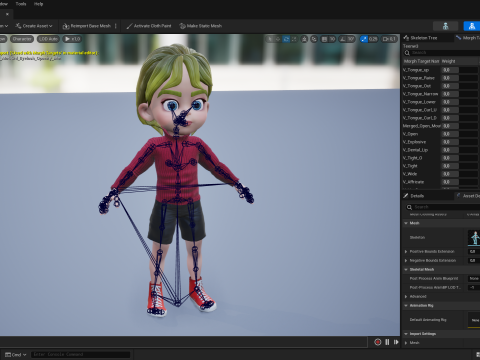Screen dimensions: 480x360
Task: Expand the Advanced section
Action: 406,297
